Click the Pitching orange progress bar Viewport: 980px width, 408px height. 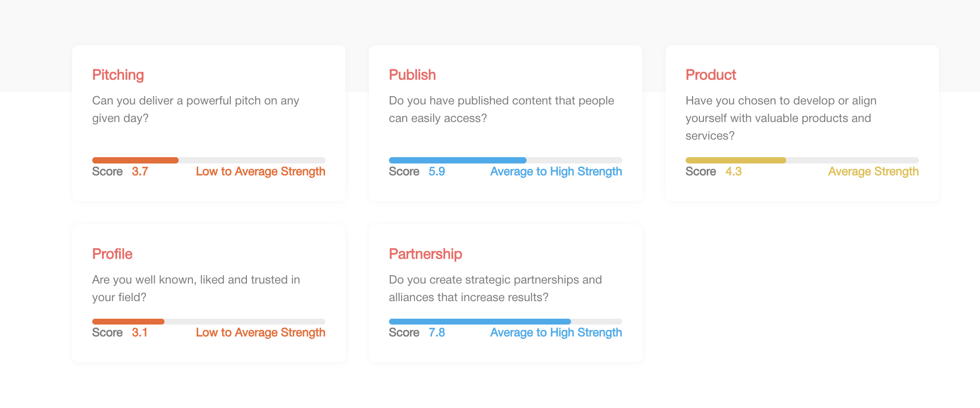(x=135, y=160)
